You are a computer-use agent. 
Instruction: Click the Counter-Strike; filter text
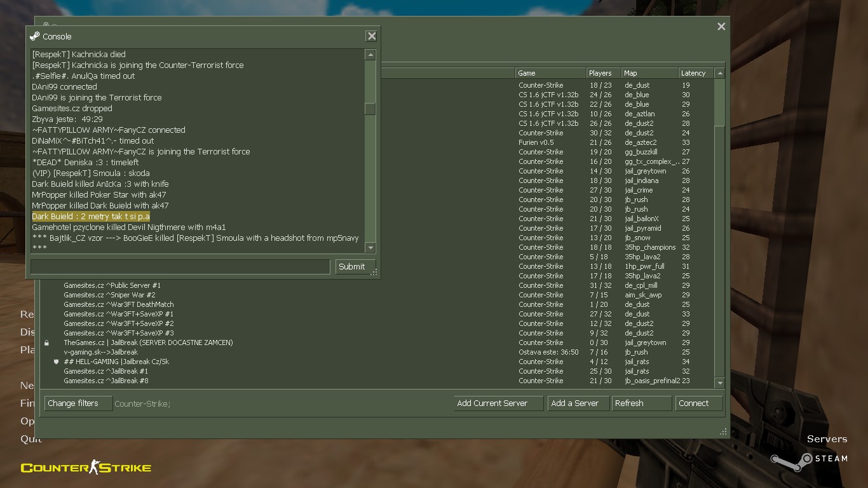pyautogui.click(x=142, y=404)
